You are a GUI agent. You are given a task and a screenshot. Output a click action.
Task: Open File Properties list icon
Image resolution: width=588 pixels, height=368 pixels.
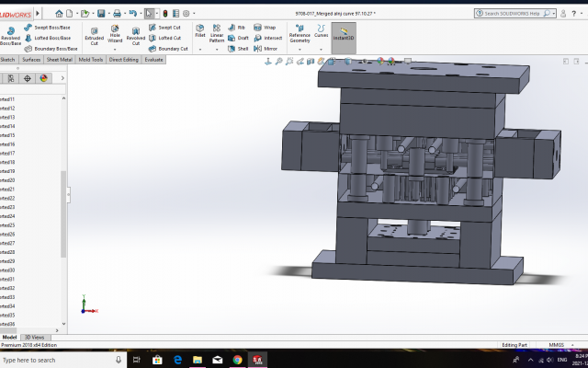tap(175, 14)
